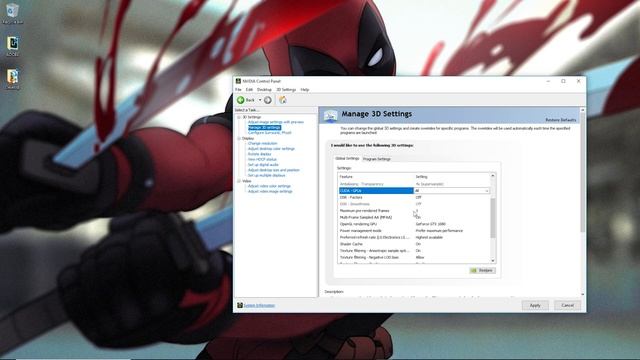Open Change resolution task
The image size is (640, 360).
click(x=262, y=143)
